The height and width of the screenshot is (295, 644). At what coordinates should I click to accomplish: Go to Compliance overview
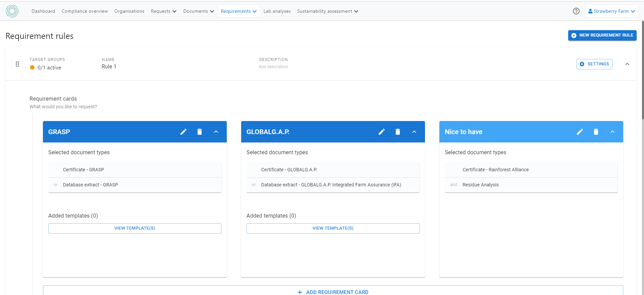coord(85,11)
